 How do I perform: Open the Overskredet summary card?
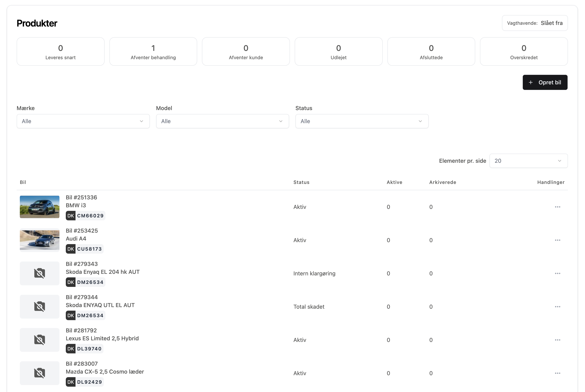click(x=523, y=51)
